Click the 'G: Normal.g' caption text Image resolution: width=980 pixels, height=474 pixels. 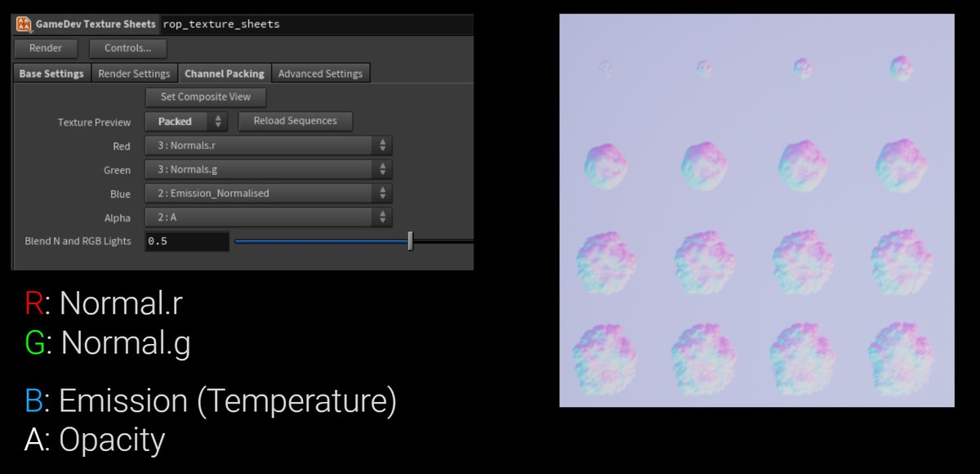coord(108,342)
